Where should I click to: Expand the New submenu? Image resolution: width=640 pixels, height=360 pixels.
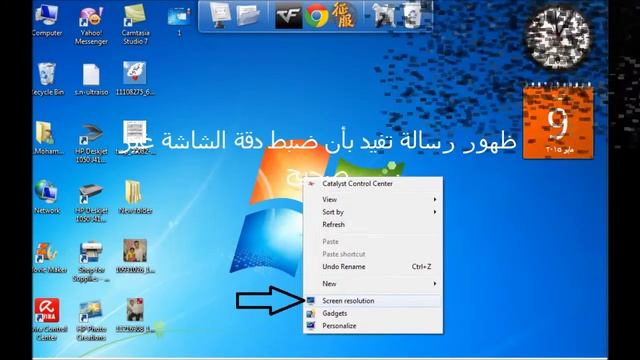tap(373, 283)
